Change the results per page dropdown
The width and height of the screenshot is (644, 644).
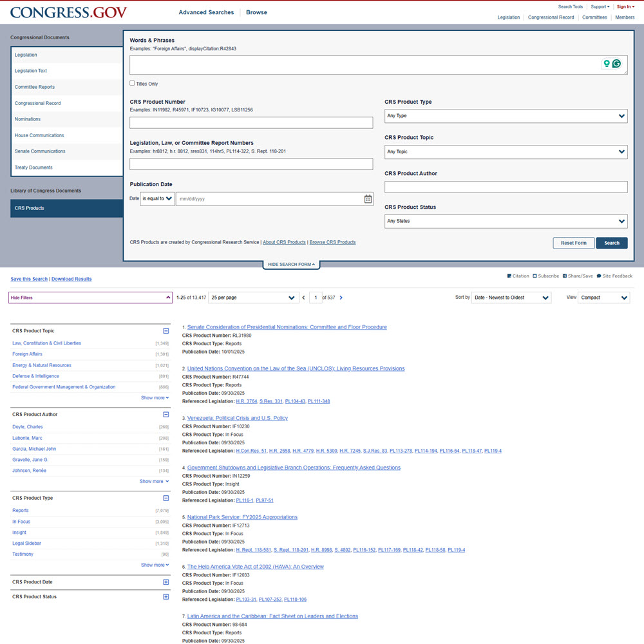252,298
